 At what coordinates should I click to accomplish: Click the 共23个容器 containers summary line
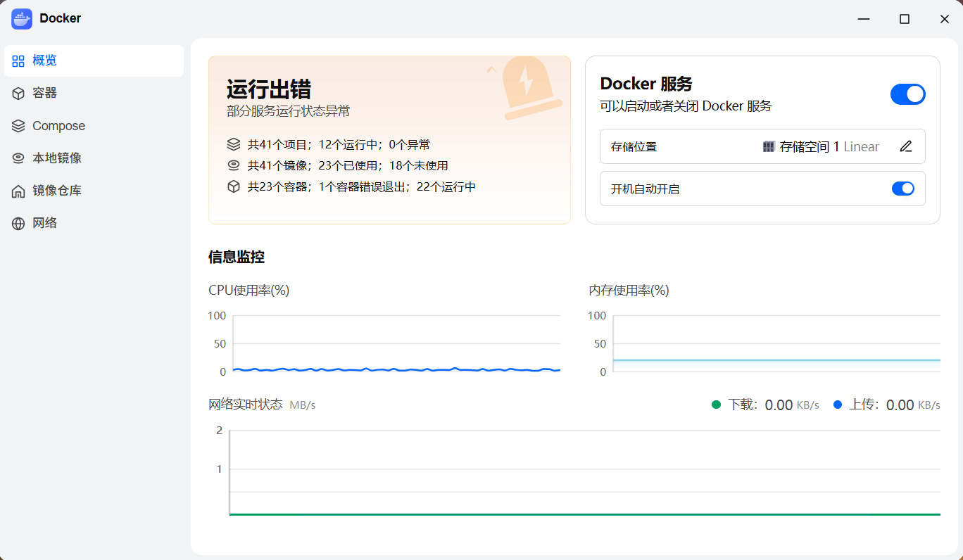click(362, 187)
